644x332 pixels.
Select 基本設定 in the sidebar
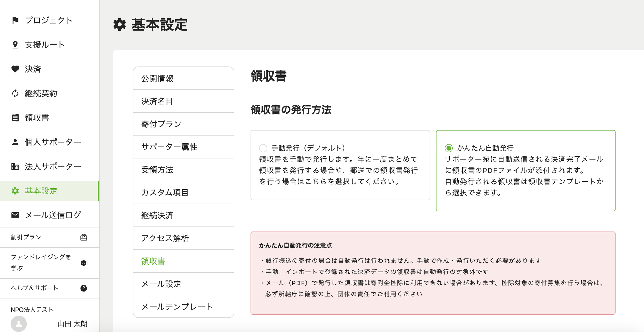click(50, 191)
